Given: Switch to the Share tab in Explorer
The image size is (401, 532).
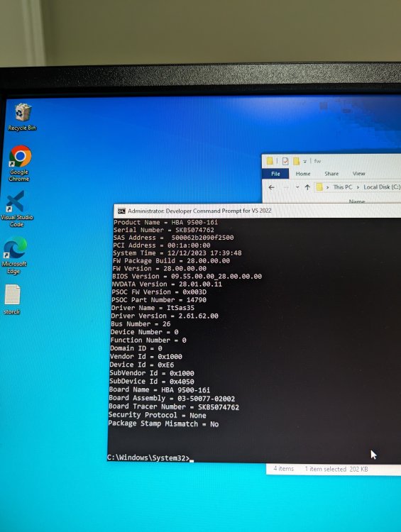Looking at the screenshot, I should coord(331,174).
